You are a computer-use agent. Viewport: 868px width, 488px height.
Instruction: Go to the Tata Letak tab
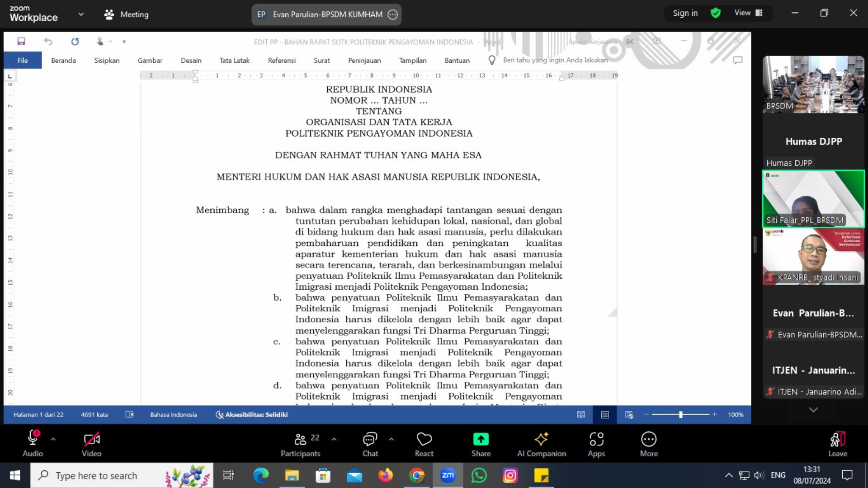234,60
